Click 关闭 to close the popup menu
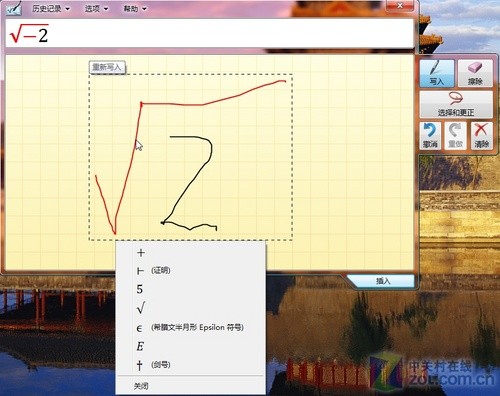This screenshot has height=396, width=500. [191, 386]
